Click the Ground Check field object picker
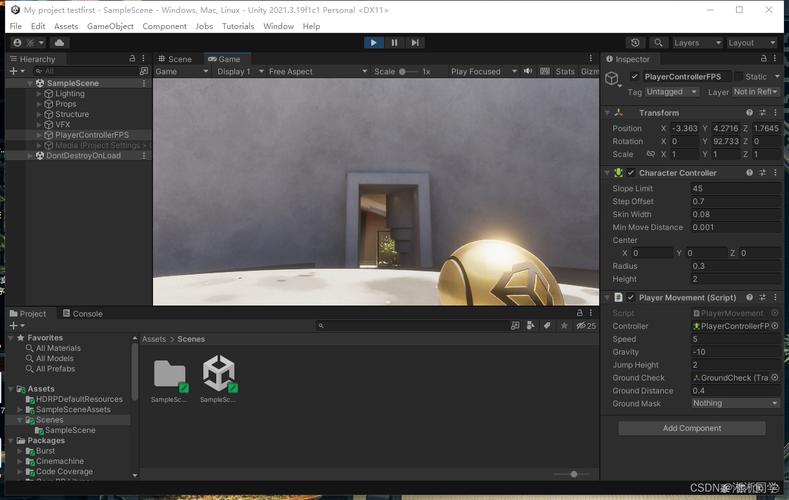Screen dimensions: 789x500 [x=775, y=377]
